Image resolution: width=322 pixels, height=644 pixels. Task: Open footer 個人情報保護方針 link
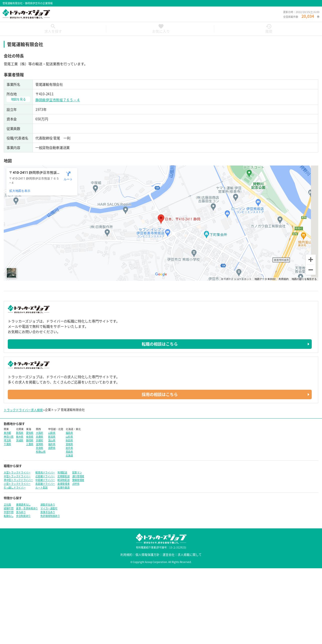(x=147, y=555)
